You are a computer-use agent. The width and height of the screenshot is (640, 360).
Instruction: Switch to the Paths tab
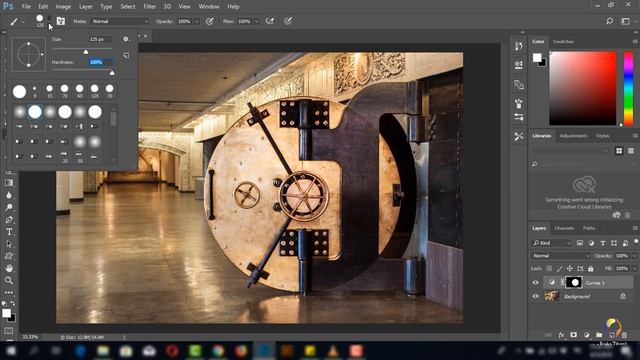click(x=589, y=228)
